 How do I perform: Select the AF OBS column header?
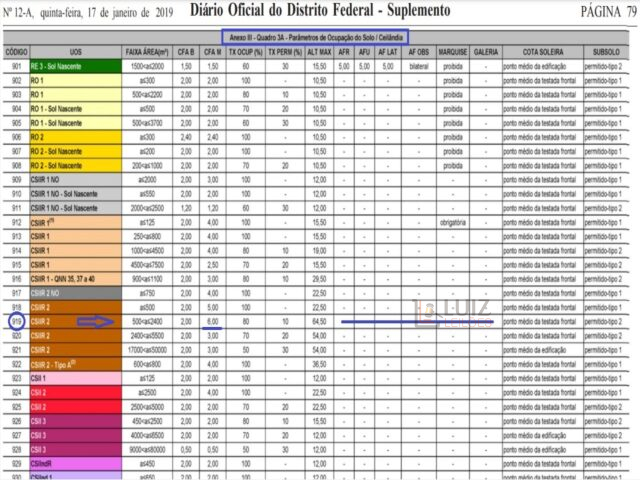click(419, 52)
